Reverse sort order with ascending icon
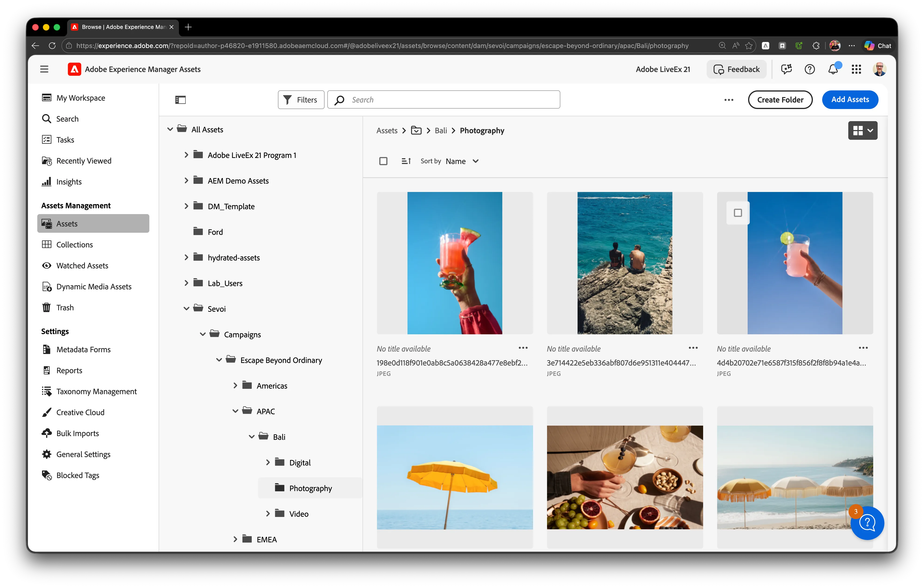Screen dimensions: 924x588 (406, 161)
